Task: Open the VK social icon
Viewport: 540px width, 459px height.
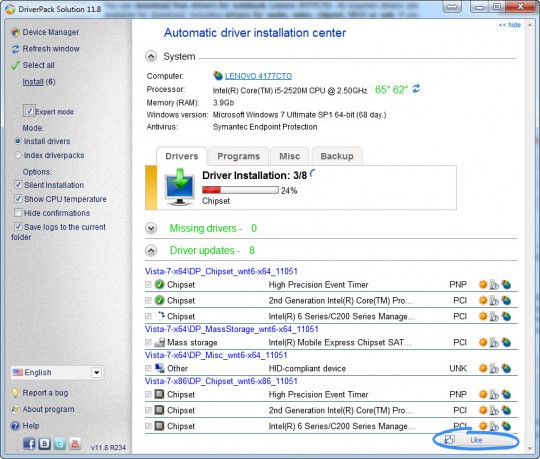Action: click(44, 443)
